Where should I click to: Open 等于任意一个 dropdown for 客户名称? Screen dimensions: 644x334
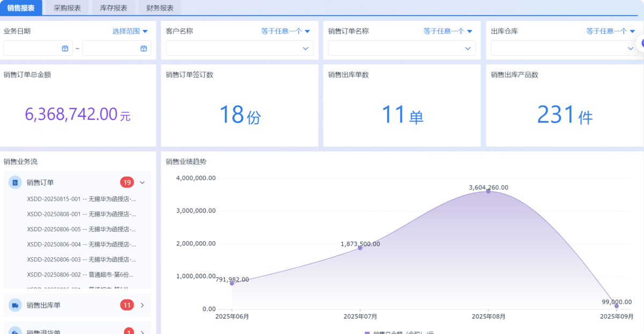click(x=286, y=31)
